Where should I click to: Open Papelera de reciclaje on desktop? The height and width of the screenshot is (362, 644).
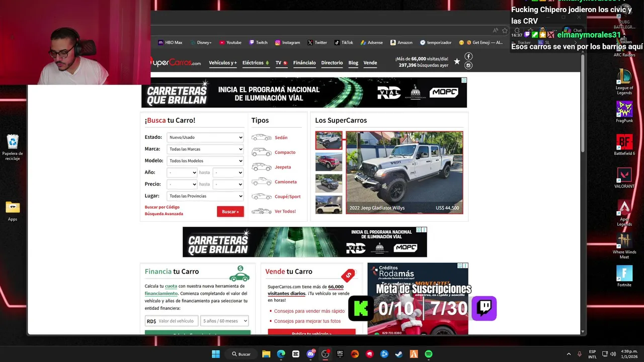[13, 147]
